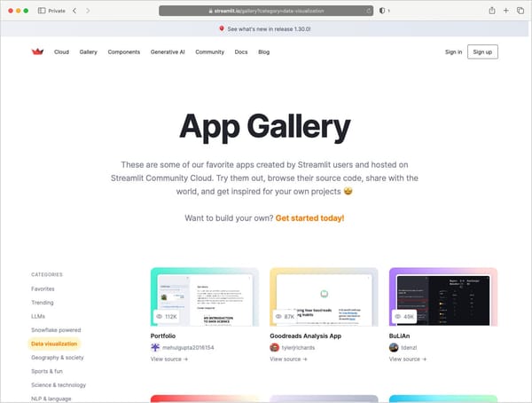Open the Safari sidebar panel icon
Image resolution: width=532 pixels, height=403 pixels.
tap(42, 11)
